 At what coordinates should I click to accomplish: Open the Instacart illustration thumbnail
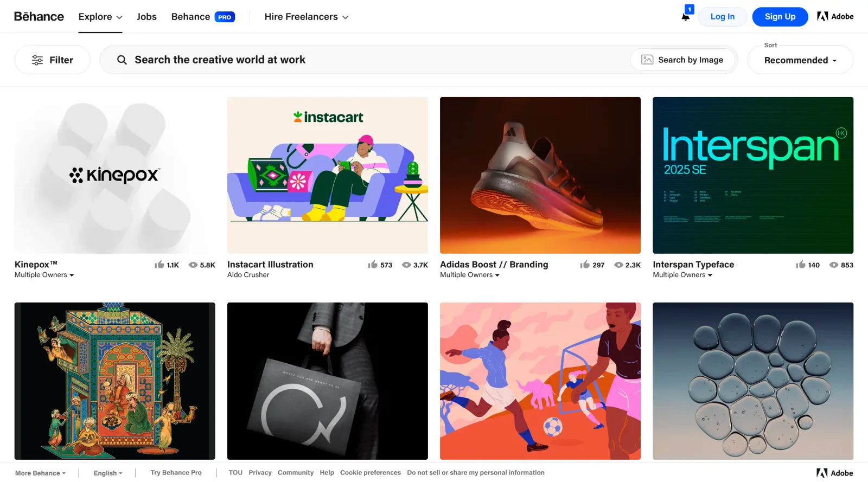click(328, 175)
